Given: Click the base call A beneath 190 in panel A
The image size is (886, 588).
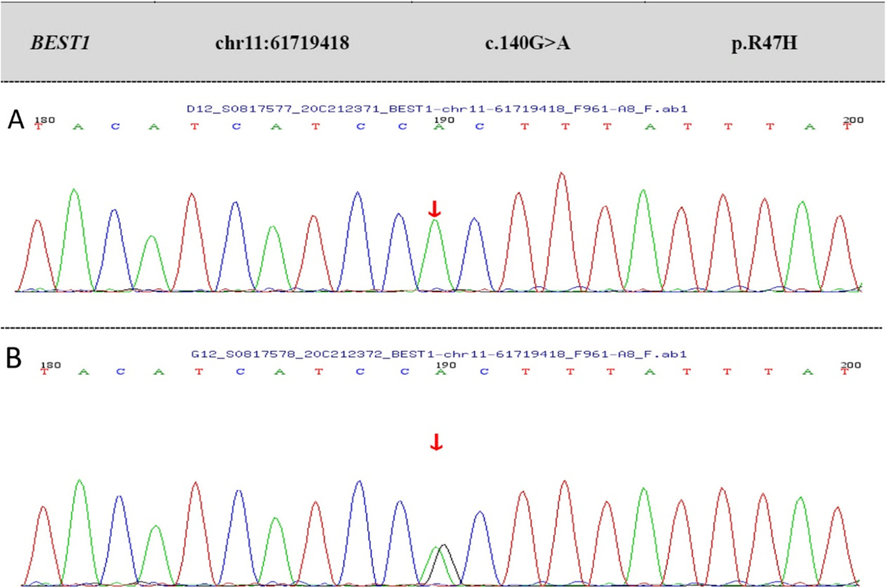Looking at the screenshot, I should (x=438, y=127).
